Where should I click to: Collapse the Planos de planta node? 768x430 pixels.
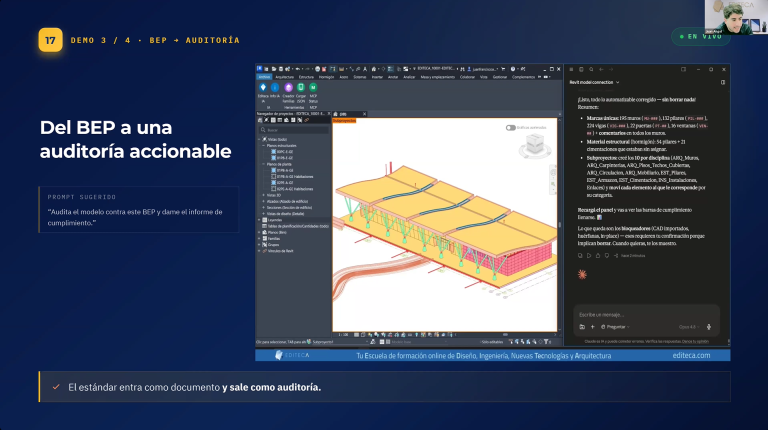coord(263,164)
